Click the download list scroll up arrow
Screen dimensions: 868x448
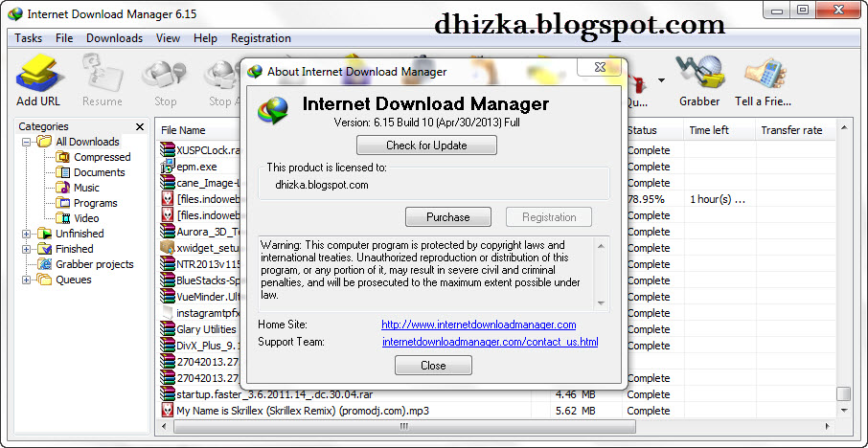[844, 127]
